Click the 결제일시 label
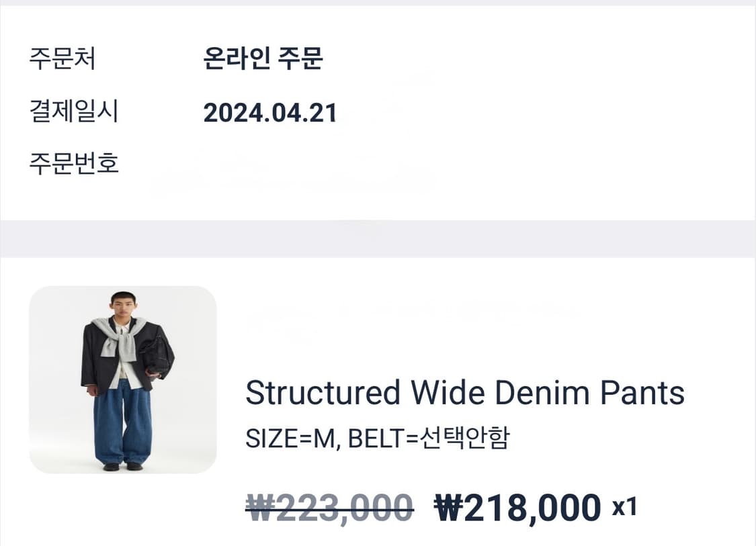The height and width of the screenshot is (546, 756). (73, 111)
